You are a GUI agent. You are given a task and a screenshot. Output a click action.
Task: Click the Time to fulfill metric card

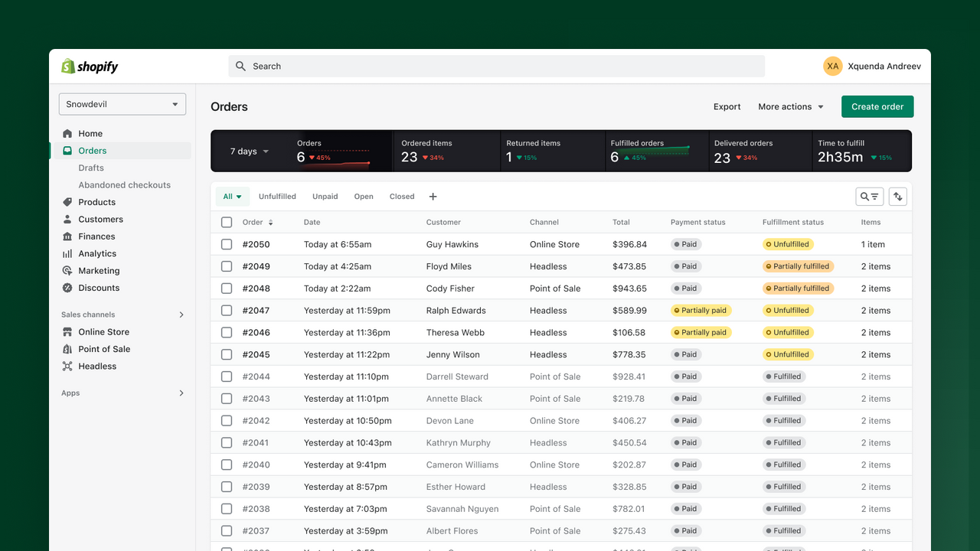point(861,151)
